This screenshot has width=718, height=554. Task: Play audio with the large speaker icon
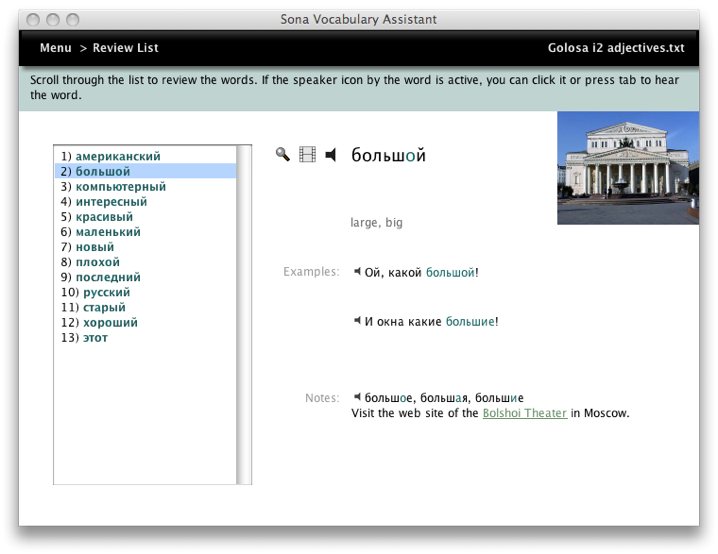331,154
